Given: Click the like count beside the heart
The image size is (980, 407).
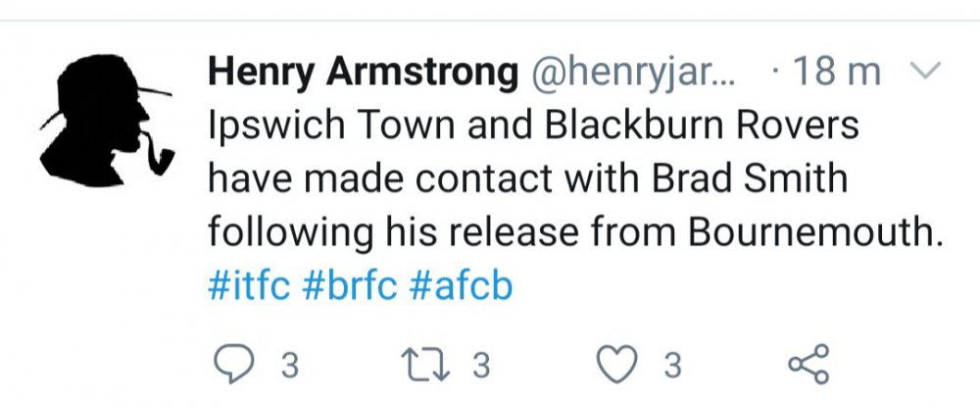Looking at the screenshot, I should pos(671,366).
